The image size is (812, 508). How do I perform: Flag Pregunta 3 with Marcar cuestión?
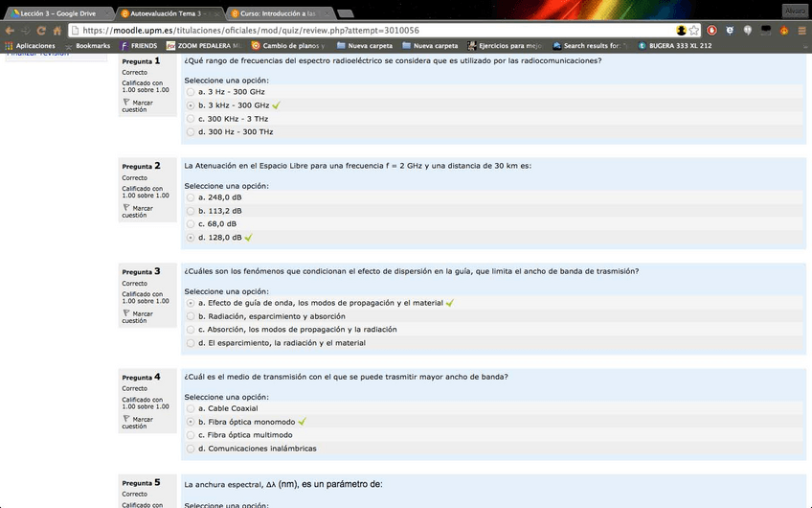coord(137,316)
